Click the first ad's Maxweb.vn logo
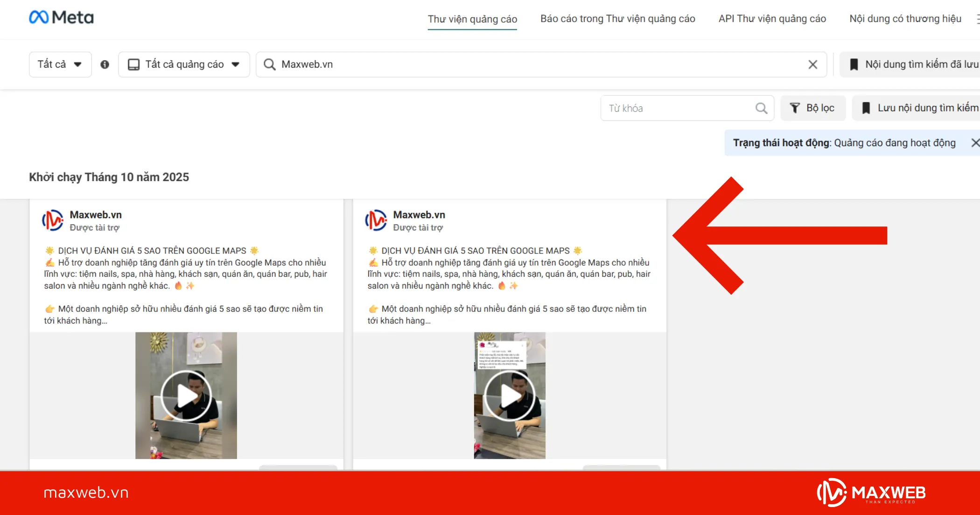Image resolution: width=980 pixels, height=515 pixels. [x=53, y=220]
